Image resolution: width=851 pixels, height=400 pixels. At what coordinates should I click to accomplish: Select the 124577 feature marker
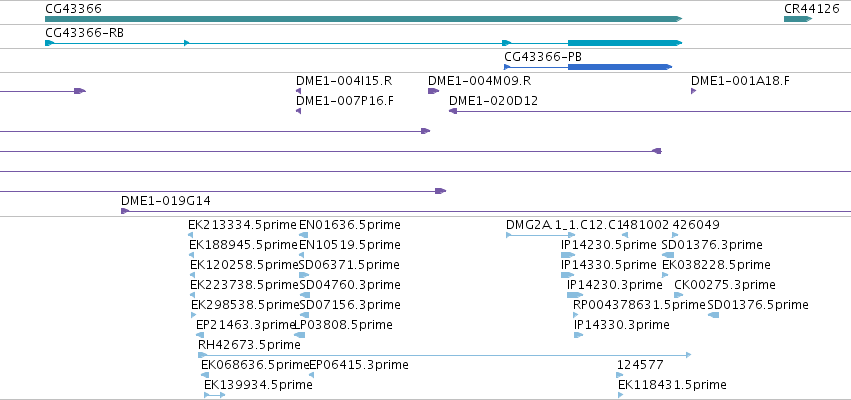click(x=620, y=375)
